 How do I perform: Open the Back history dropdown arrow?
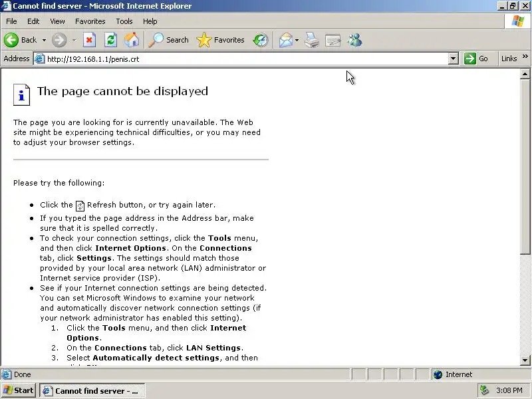point(44,40)
